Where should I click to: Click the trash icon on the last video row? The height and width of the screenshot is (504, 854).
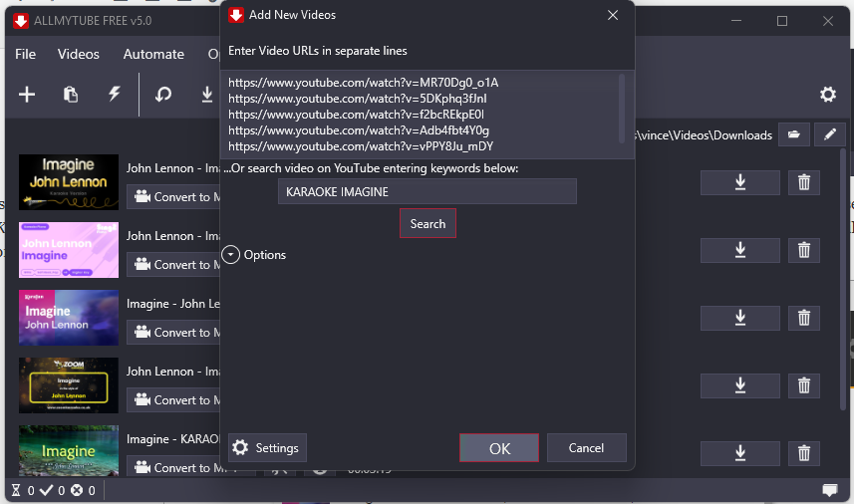[803, 453]
